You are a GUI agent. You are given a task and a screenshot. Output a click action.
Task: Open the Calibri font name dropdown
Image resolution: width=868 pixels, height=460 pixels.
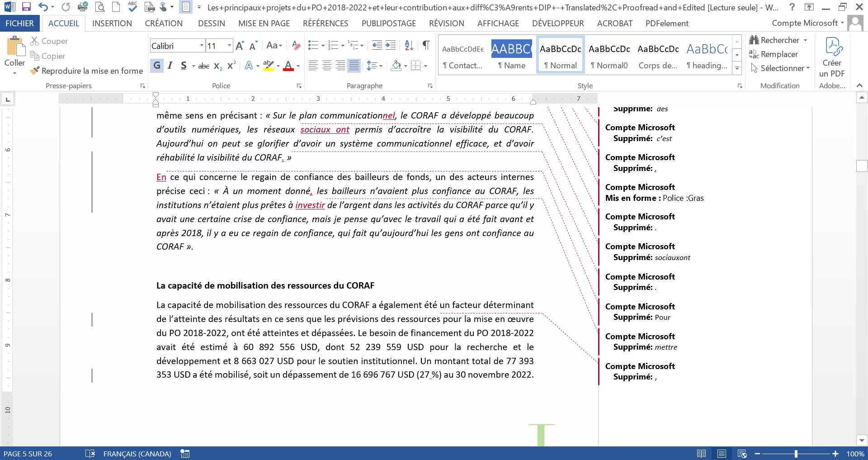pyautogui.click(x=202, y=46)
